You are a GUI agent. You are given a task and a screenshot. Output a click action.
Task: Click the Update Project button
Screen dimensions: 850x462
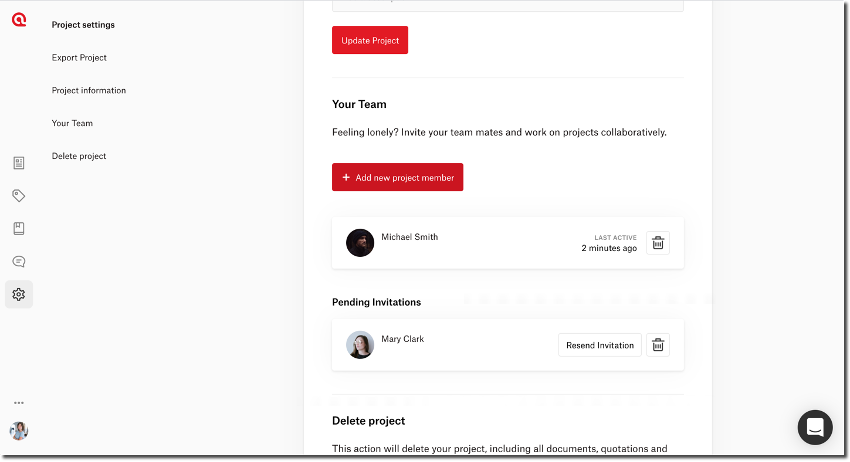tap(370, 40)
